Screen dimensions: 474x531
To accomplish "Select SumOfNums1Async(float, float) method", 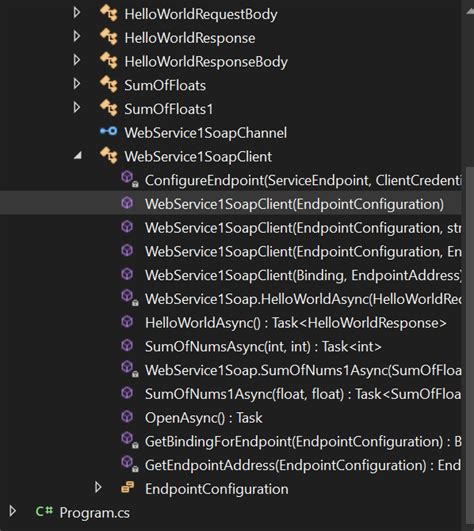I will (303, 394).
